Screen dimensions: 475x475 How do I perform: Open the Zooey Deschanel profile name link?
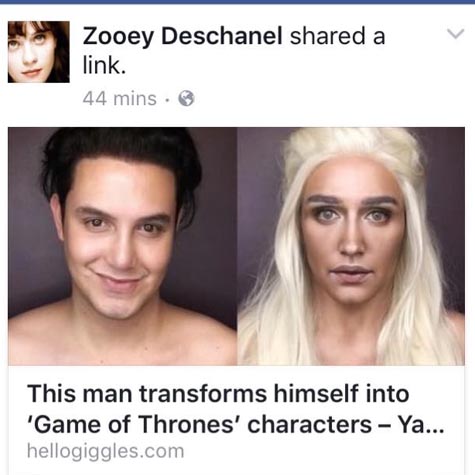click(x=182, y=36)
